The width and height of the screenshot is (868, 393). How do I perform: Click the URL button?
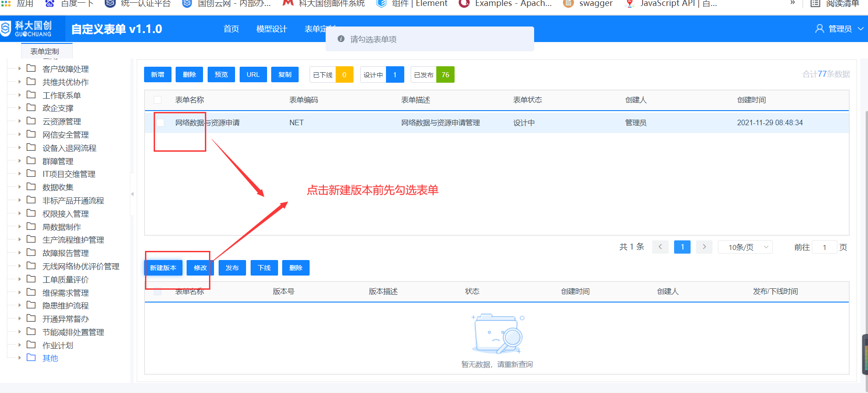point(253,74)
